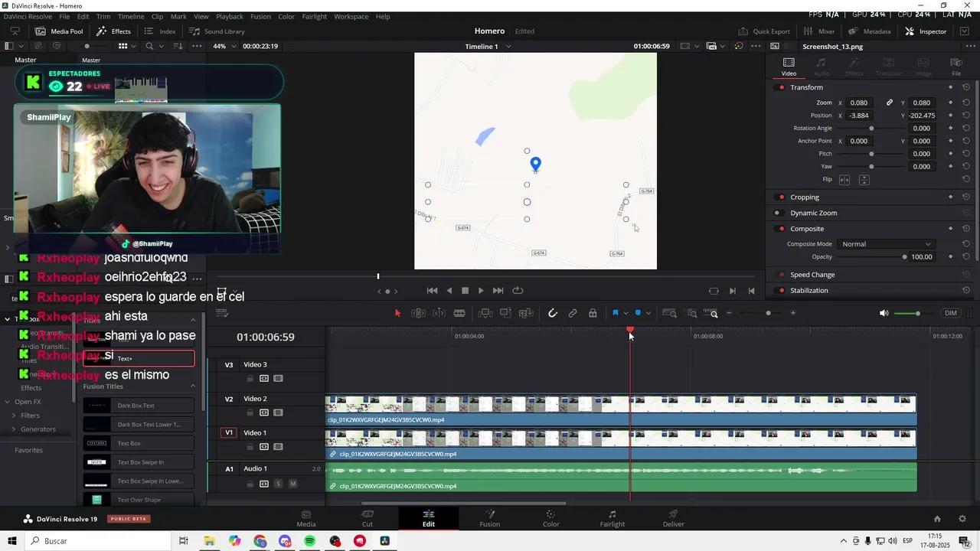
Task: Open the Workspace menu
Action: pyautogui.click(x=351, y=16)
